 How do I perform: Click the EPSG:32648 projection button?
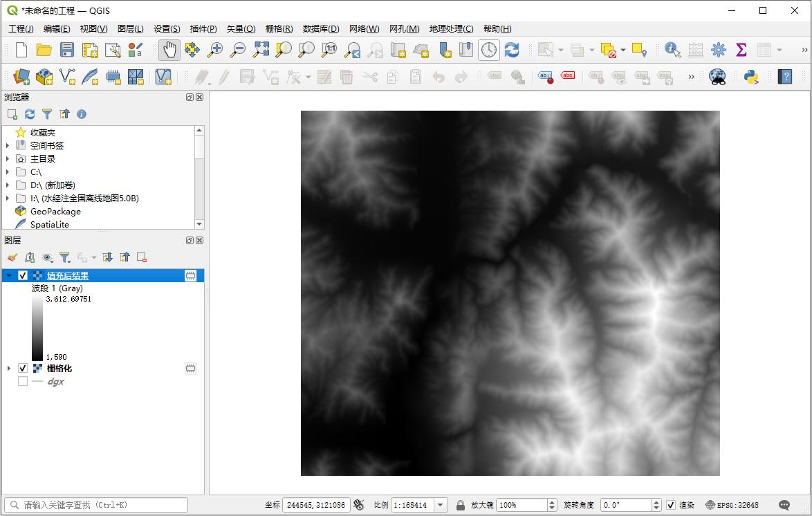point(732,505)
